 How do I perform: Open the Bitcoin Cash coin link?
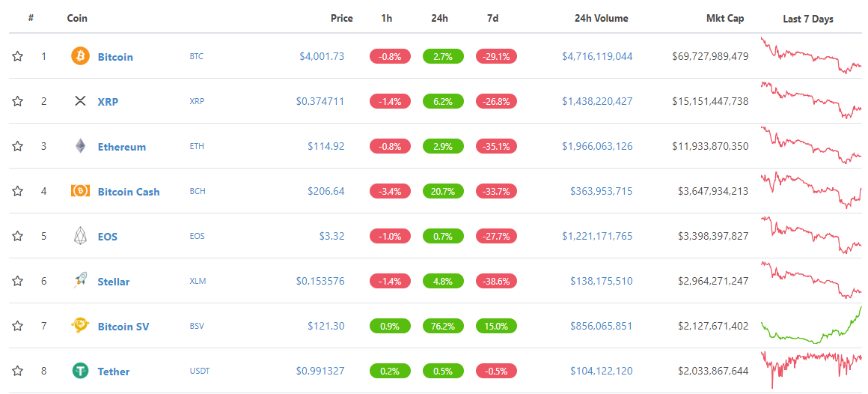pos(129,192)
